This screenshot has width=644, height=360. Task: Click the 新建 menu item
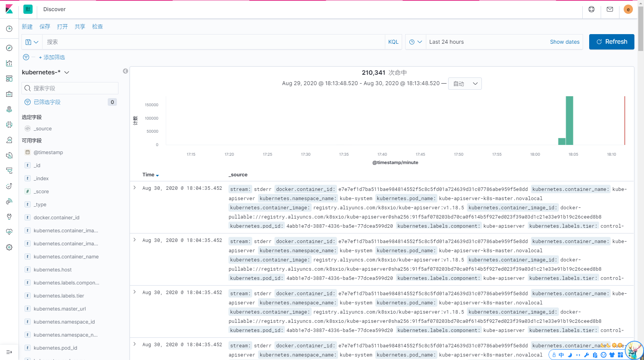coord(27,26)
